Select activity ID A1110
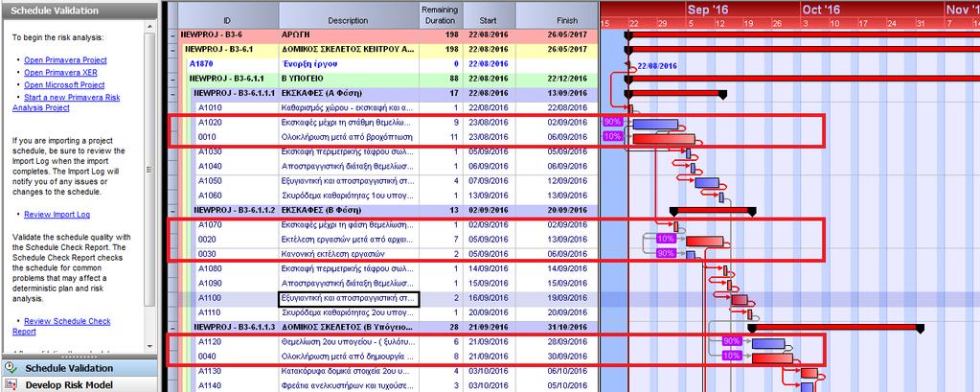The image size is (980, 392). point(210,312)
